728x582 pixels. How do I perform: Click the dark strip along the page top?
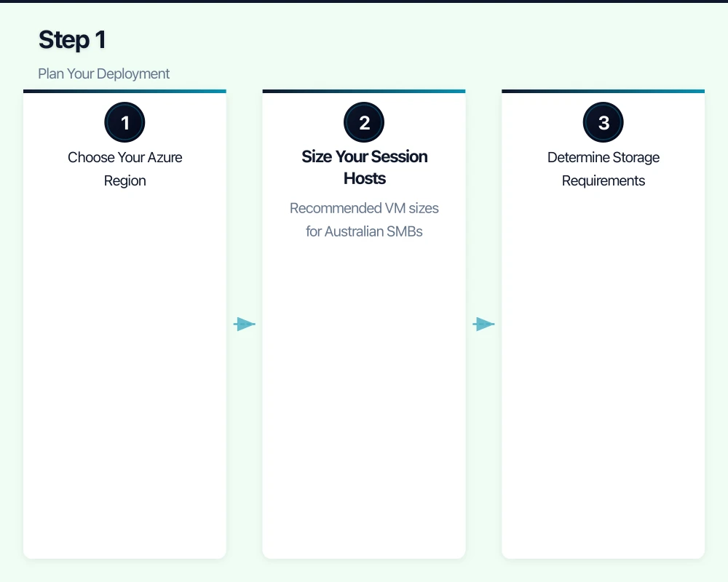point(364,1)
